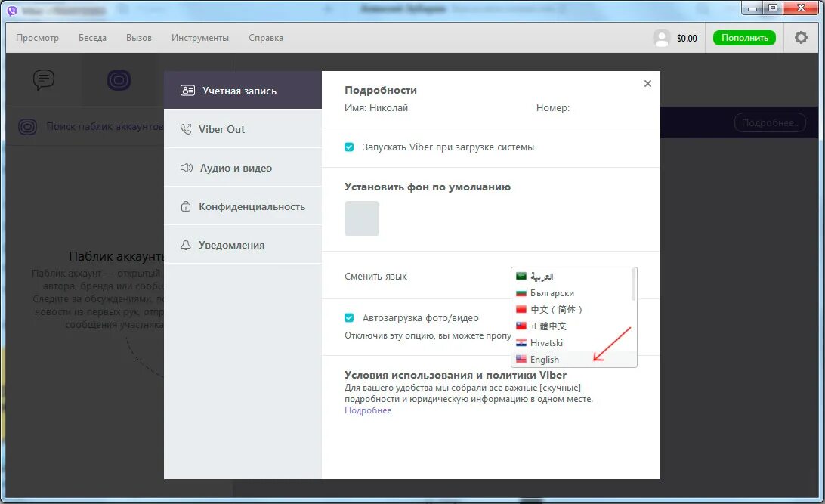Maximize the Viber window
This screenshot has width=825, height=504.
tap(772, 8)
